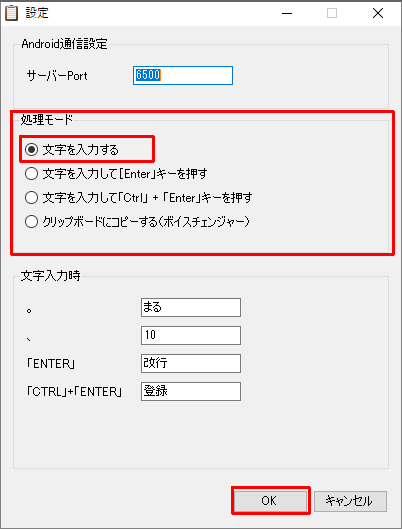Click the 設定 title bar text
Image resolution: width=402 pixels, height=529 pixels.
37,13
